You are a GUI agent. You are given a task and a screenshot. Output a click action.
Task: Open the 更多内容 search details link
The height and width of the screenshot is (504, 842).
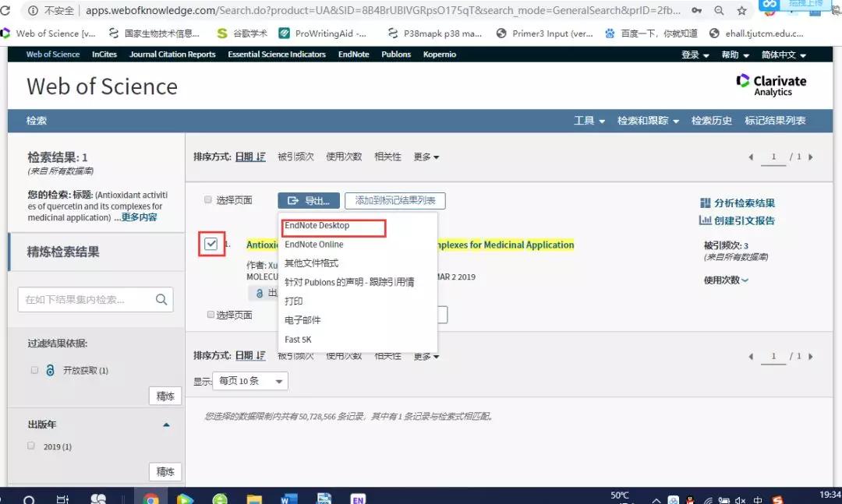pyautogui.click(x=139, y=217)
